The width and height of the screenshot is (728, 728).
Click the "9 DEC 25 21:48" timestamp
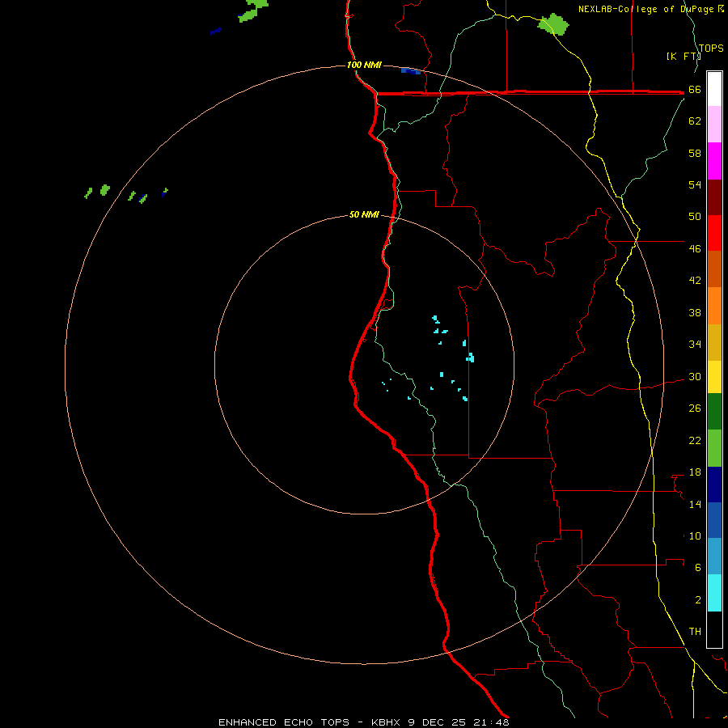[x=459, y=722]
